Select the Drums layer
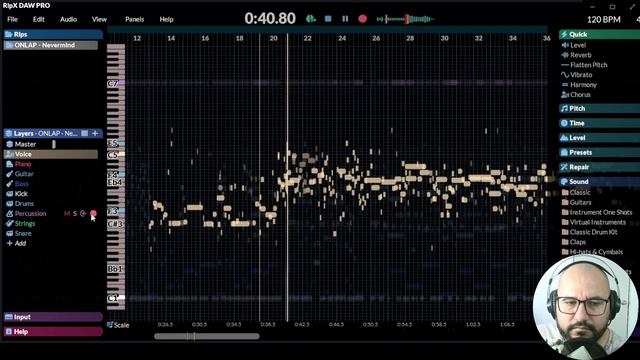This screenshot has width=640, height=360. point(24,204)
